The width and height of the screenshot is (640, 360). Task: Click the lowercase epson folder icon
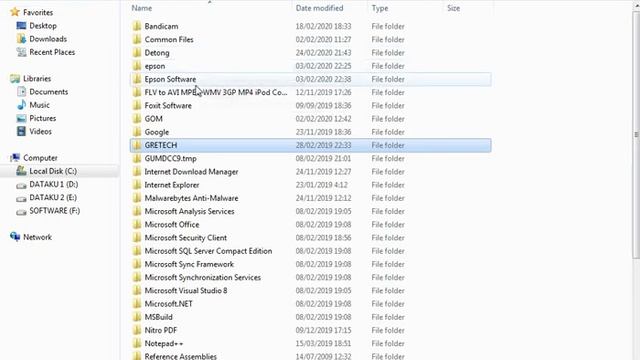click(x=137, y=66)
